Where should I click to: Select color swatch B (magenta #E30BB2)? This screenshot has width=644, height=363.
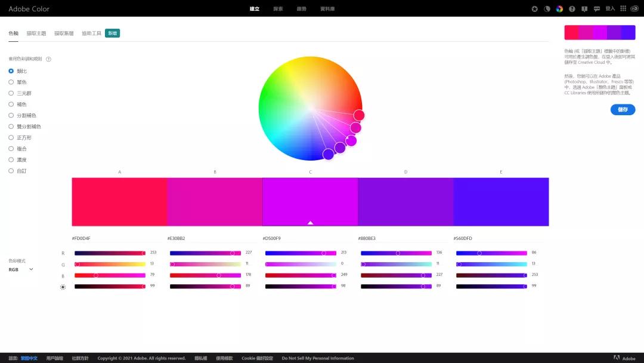pos(215,202)
